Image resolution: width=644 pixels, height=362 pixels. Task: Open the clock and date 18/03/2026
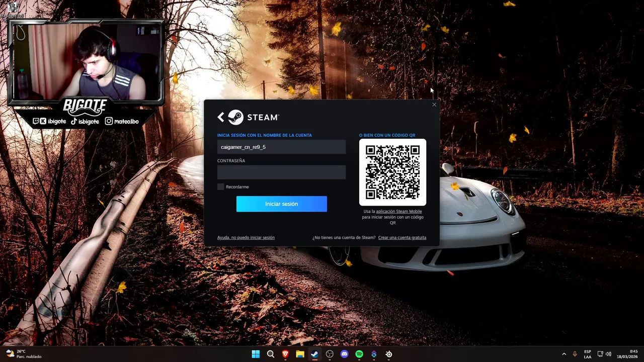[x=627, y=354]
